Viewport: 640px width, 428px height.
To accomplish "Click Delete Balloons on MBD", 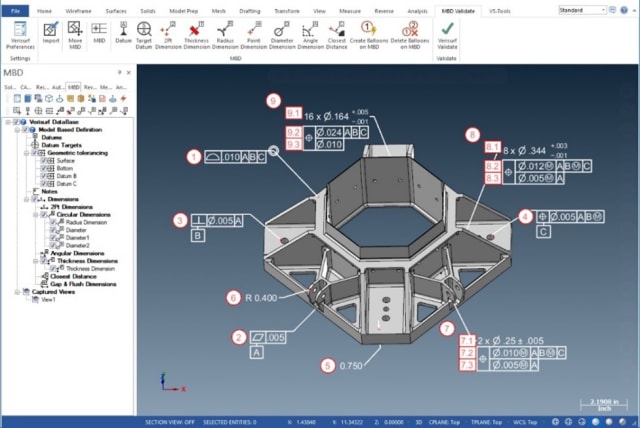I will tap(408, 36).
